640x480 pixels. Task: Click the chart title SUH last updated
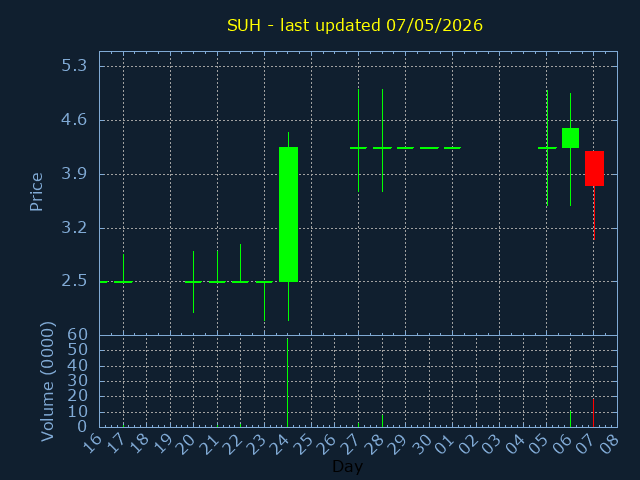[355, 25]
